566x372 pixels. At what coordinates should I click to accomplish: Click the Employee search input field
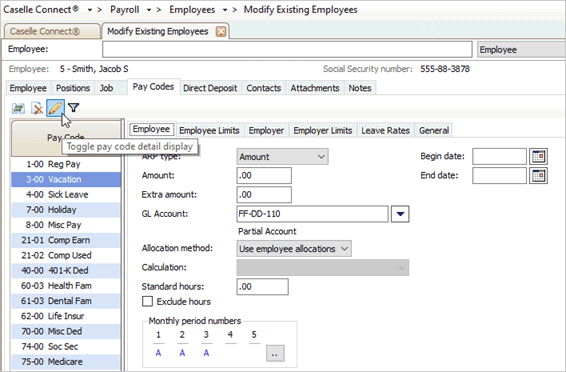(287, 49)
